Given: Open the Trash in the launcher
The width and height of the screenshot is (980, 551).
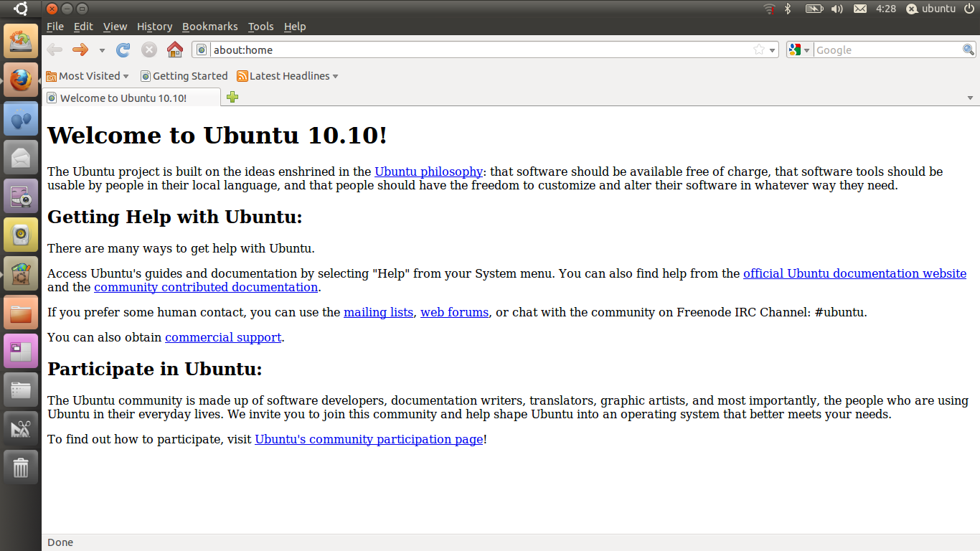Looking at the screenshot, I should coord(21,467).
